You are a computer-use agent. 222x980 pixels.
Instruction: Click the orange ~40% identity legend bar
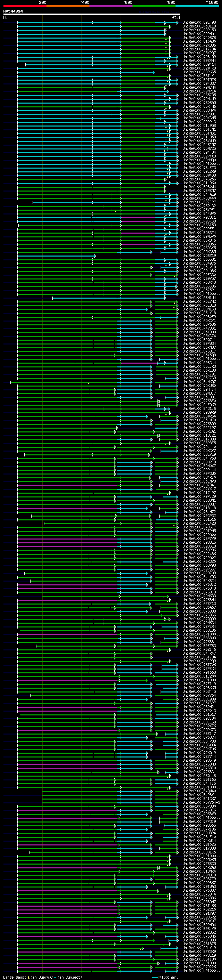point(68,6)
